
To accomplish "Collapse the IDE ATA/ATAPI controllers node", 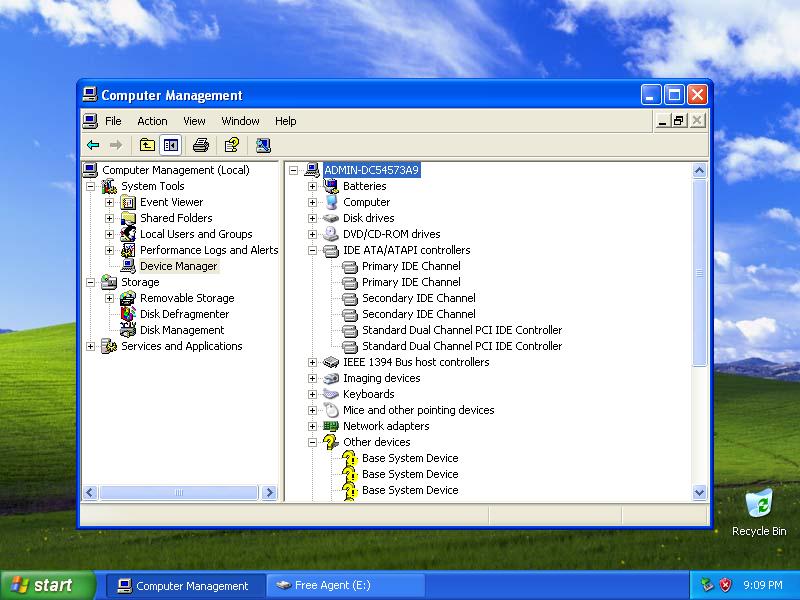I will (312, 251).
